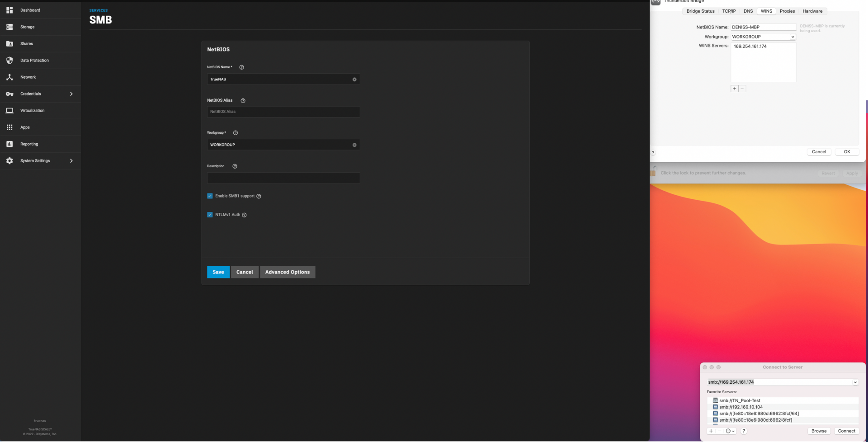Screen dimensions: 868x442
Task: Uncheck the NTLMv1 Auth checkbox
Action: (210, 215)
